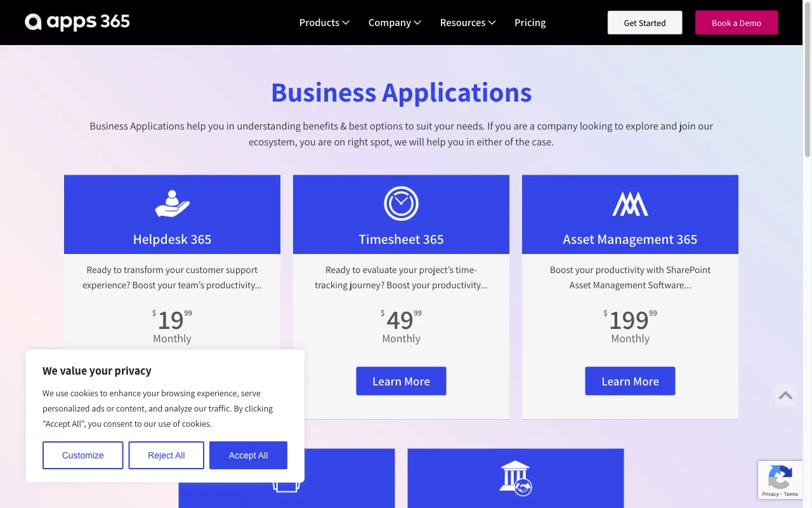Screen dimensions: 812x508
Task: Click the scroll-to-top arrow button
Action: 785,396
